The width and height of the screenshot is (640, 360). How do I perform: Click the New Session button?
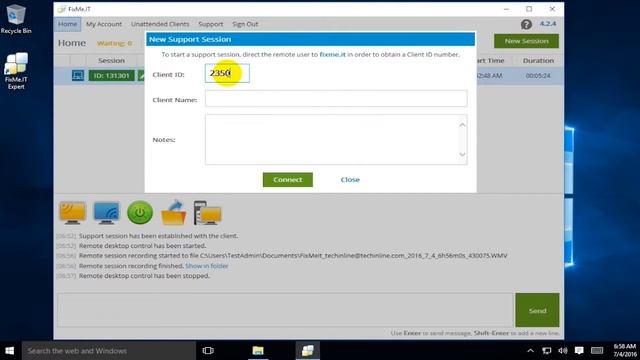coord(526,41)
